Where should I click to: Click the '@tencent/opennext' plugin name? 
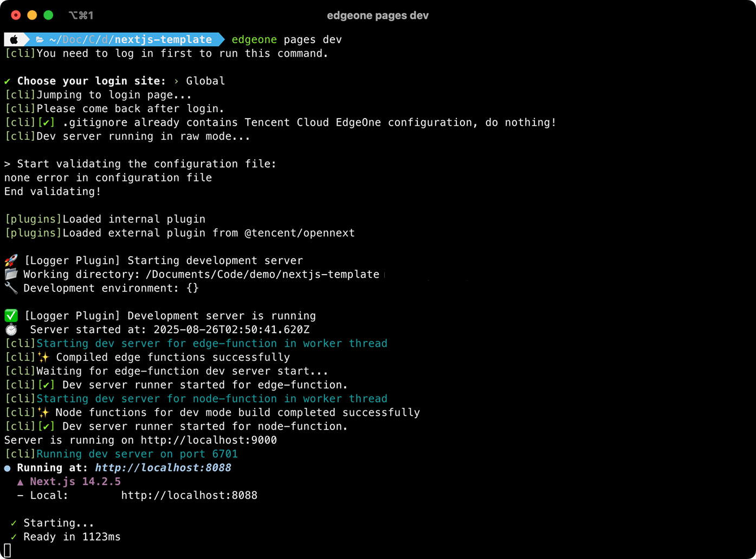(x=300, y=233)
